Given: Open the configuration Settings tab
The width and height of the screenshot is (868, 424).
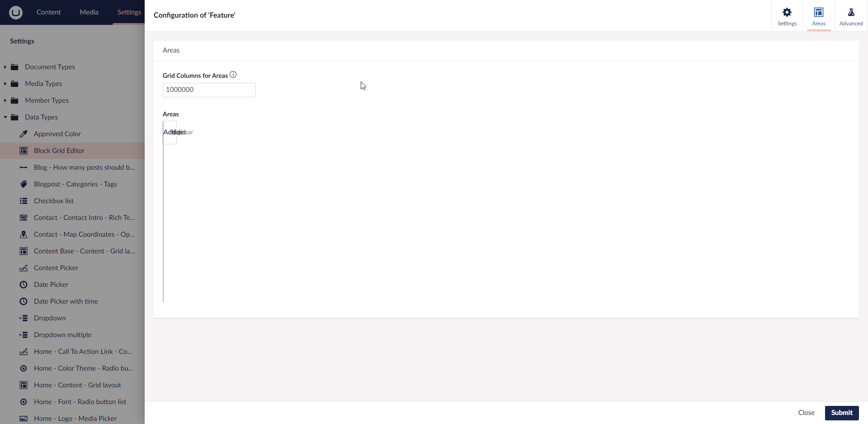Looking at the screenshot, I should [787, 15].
